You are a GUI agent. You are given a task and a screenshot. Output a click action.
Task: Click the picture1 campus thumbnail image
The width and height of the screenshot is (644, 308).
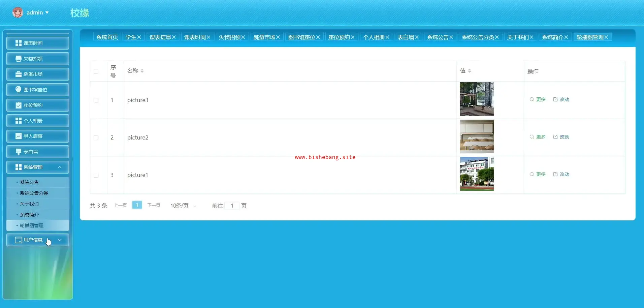(x=477, y=174)
